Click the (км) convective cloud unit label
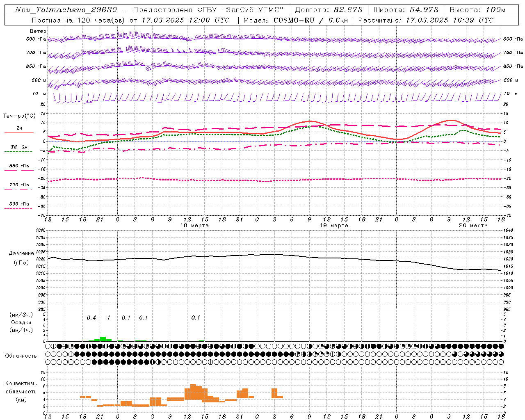Viewport: 525px width, 420px height. (x=21, y=399)
